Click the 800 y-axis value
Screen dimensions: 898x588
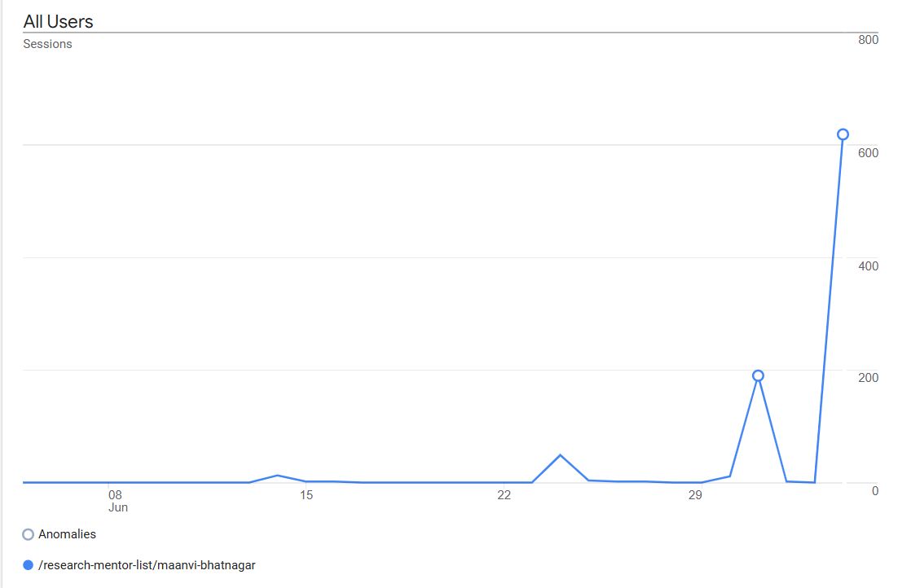868,40
